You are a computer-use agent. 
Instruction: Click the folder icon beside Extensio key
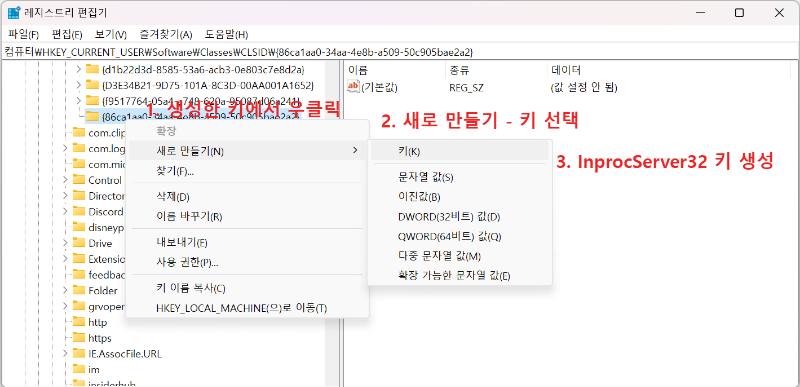(79, 259)
